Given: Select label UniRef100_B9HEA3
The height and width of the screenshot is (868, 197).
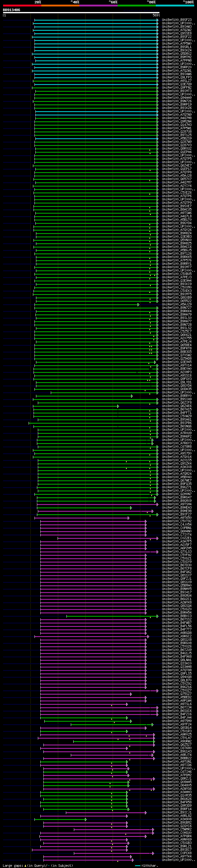Looking at the screenshot, I should [177, 507].
